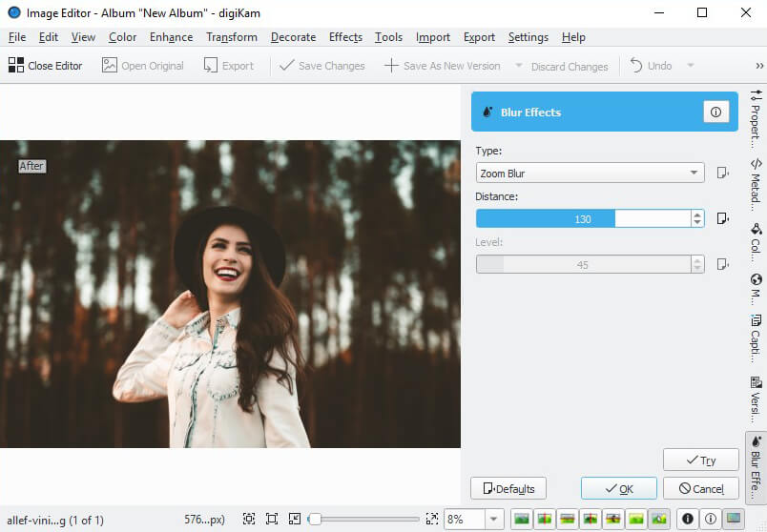Image resolution: width=767 pixels, height=532 pixels.
Task: Open the blur Type dropdown
Action: pyautogui.click(x=590, y=173)
